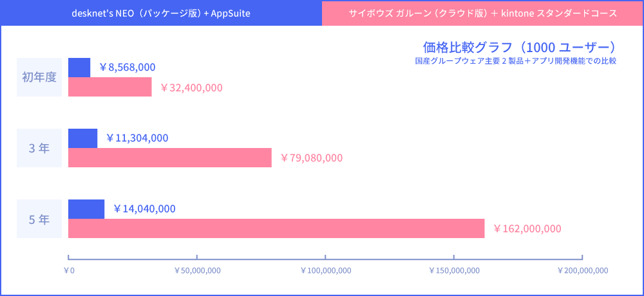Click the ¥11,304,000 value label
This screenshot has height=296, width=644.
(x=137, y=138)
